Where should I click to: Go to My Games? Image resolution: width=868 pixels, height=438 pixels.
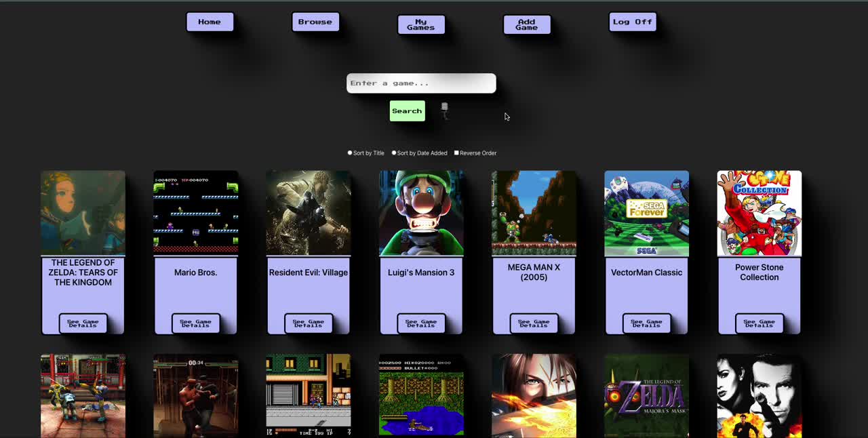point(421,24)
